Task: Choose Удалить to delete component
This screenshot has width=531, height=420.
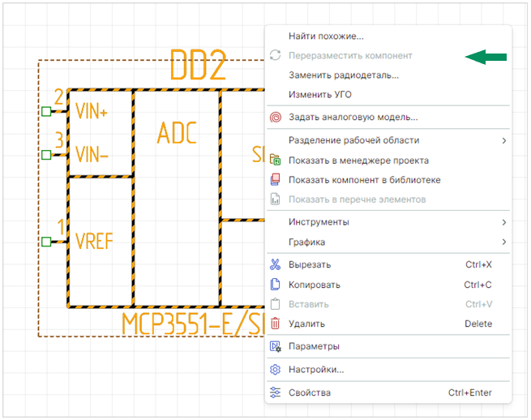Action: [388, 324]
